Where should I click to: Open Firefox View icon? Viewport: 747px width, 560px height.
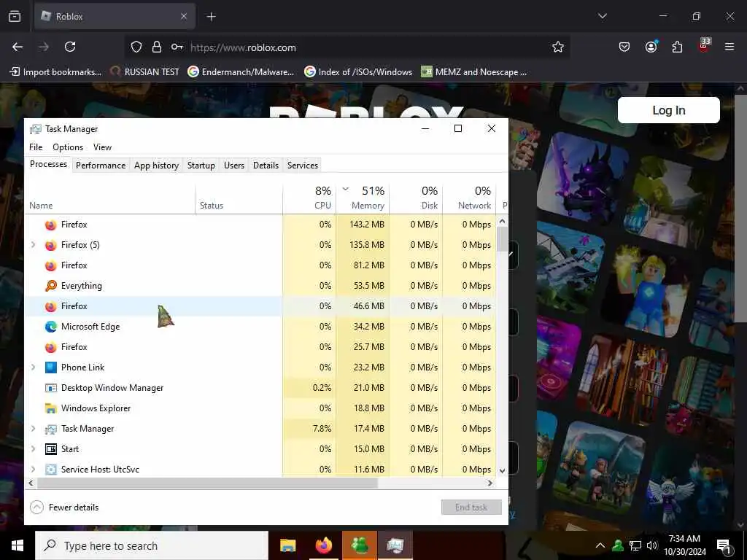(x=15, y=16)
